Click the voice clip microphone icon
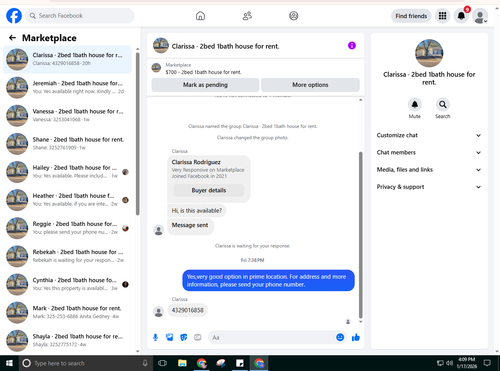Image resolution: width=500 pixels, height=371 pixels. (x=155, y=337)
